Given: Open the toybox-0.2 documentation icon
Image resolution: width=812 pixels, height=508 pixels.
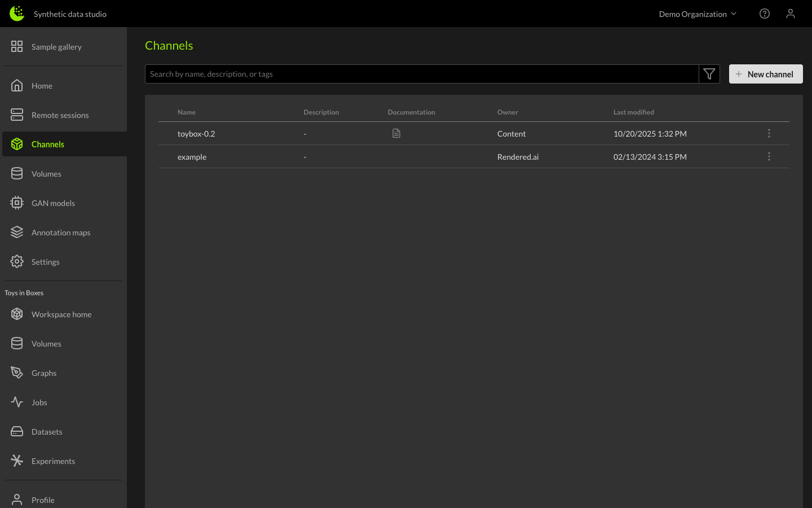Looking at the screenshot, I should [x=396, y=134].
